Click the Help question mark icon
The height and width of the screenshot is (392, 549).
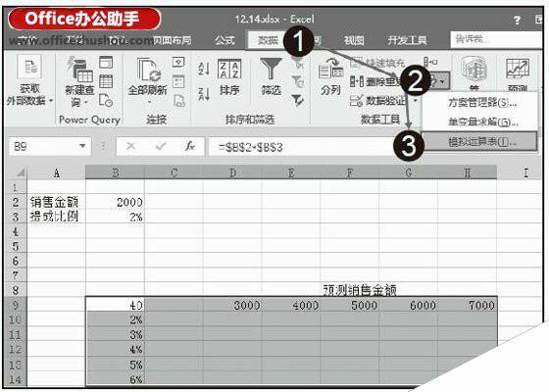click(517, 20)
